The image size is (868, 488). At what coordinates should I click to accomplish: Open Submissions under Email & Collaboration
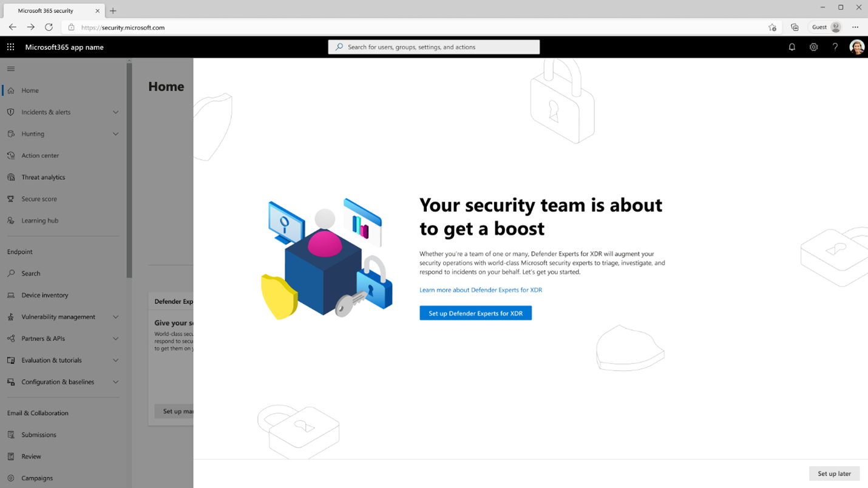39,435
